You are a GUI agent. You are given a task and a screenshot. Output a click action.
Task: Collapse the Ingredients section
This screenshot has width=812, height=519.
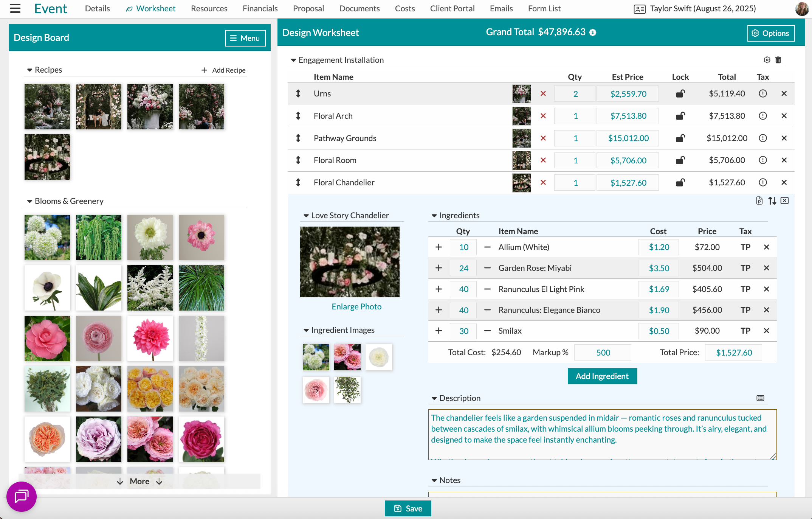pyautogui.click(x=434, y=216)
